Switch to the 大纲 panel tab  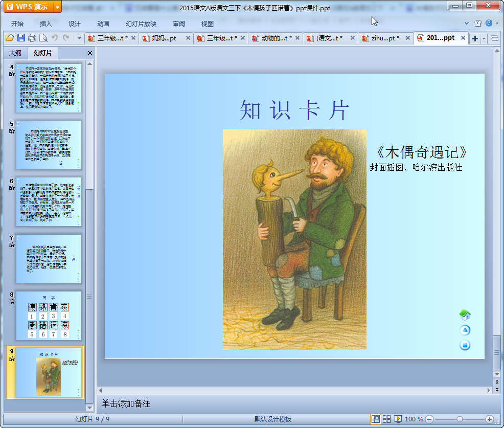(x=15, y=53)
